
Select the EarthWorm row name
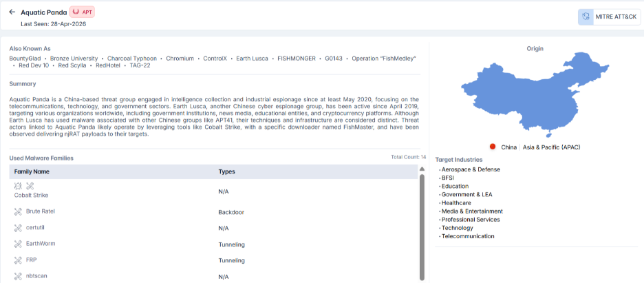pos(41,244)
